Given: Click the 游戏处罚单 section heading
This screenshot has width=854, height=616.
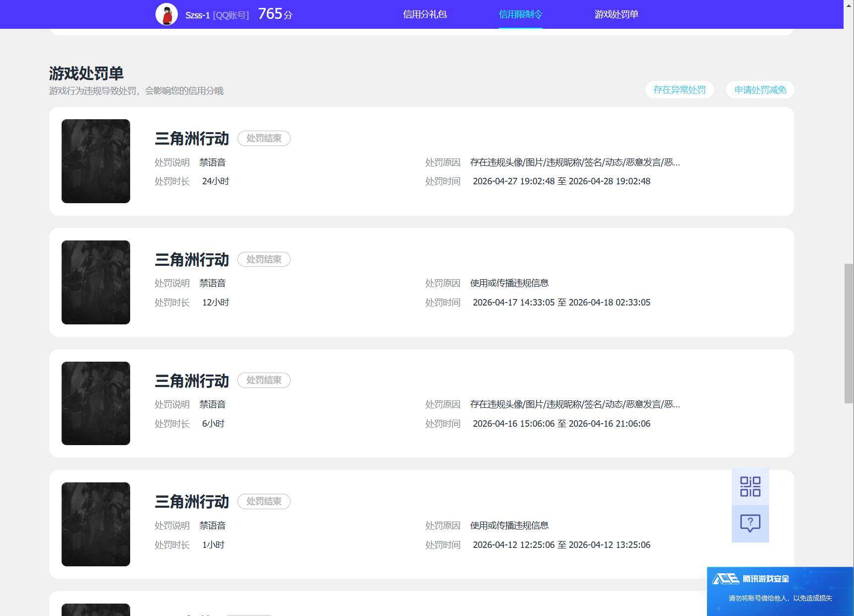Looking at the screenshot, I should tap(86, 74).
